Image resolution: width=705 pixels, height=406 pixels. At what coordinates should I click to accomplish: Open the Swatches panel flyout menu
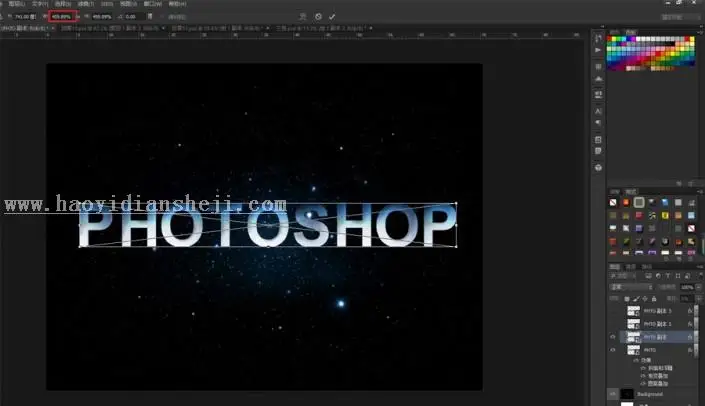click(700, 32)
